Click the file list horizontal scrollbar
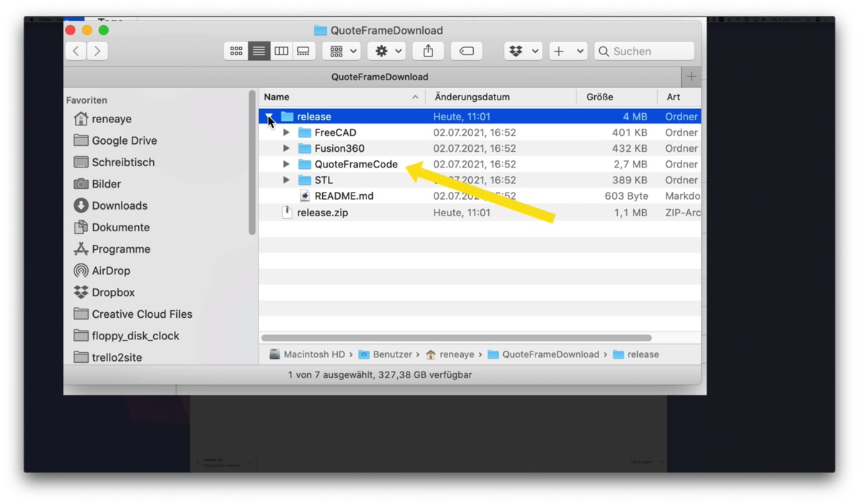859x504 pixels. (x=457, y=338)
